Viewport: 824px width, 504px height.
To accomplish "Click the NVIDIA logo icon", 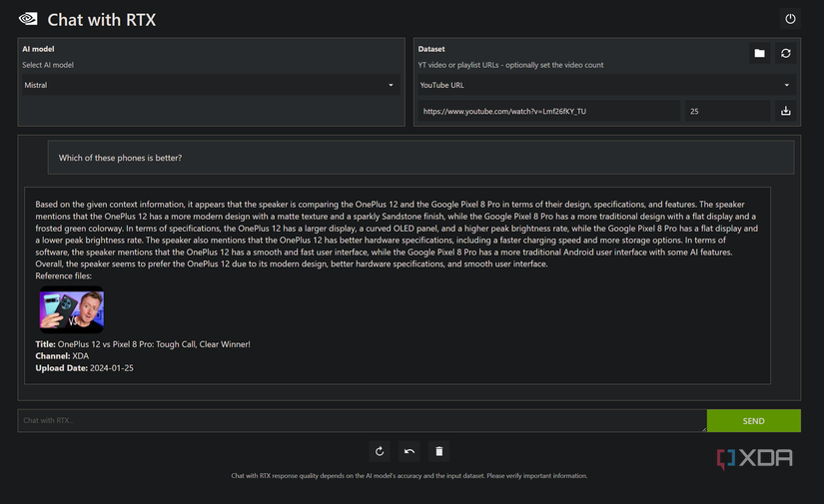I will coord(28,19).
